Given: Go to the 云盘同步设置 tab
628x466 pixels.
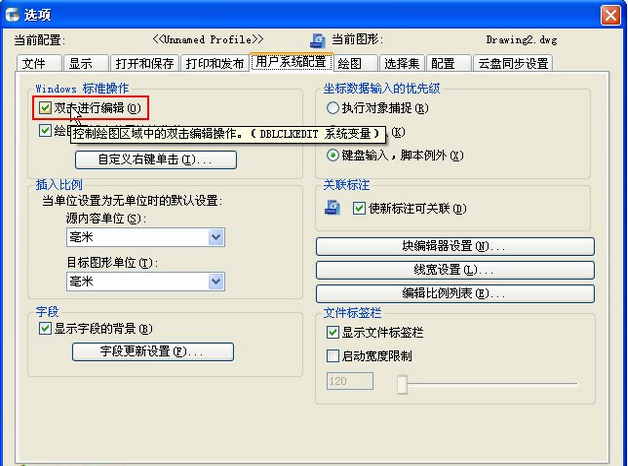Looking at the screenshot, I should [x=513, y=64].
